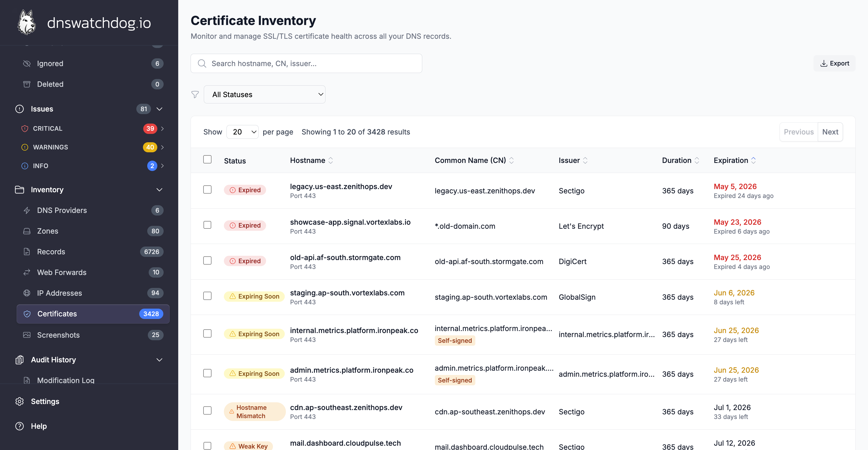The height and width of the screenshot is (450, 868).
Task: Expand the INFO issues arrow
Action: (162, 166)
